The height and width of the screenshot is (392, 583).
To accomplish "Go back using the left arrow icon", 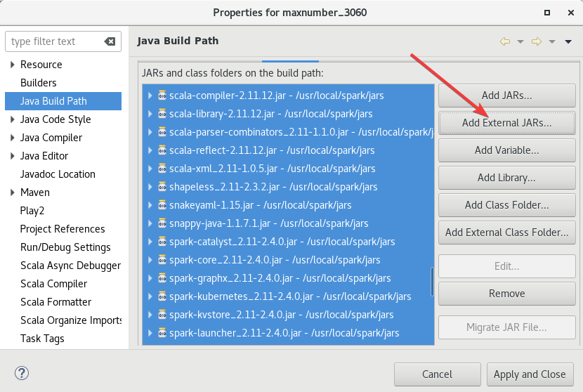I will pyautogui.click(x=504, y=41).
